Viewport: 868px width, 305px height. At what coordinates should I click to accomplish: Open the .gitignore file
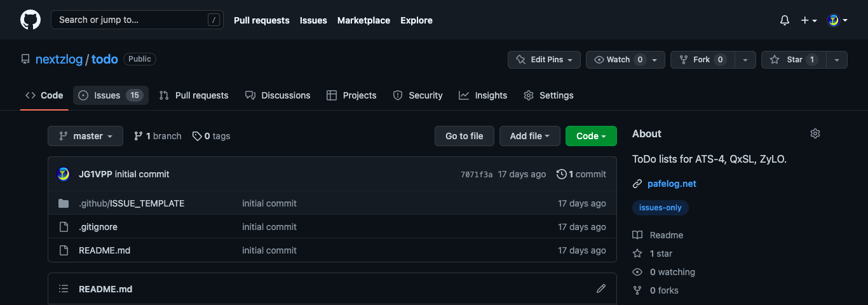click(x=98, y=227)
